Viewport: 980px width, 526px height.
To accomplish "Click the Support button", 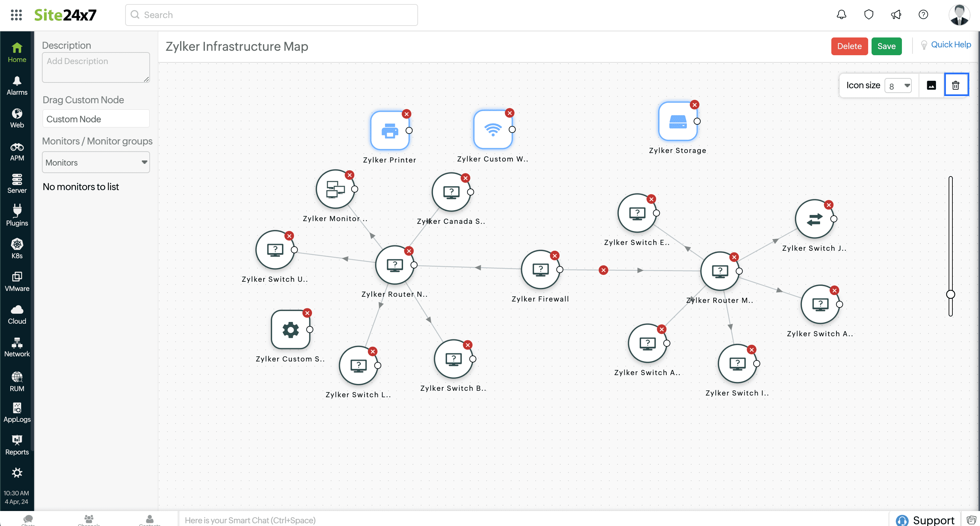I will (924, 520).
